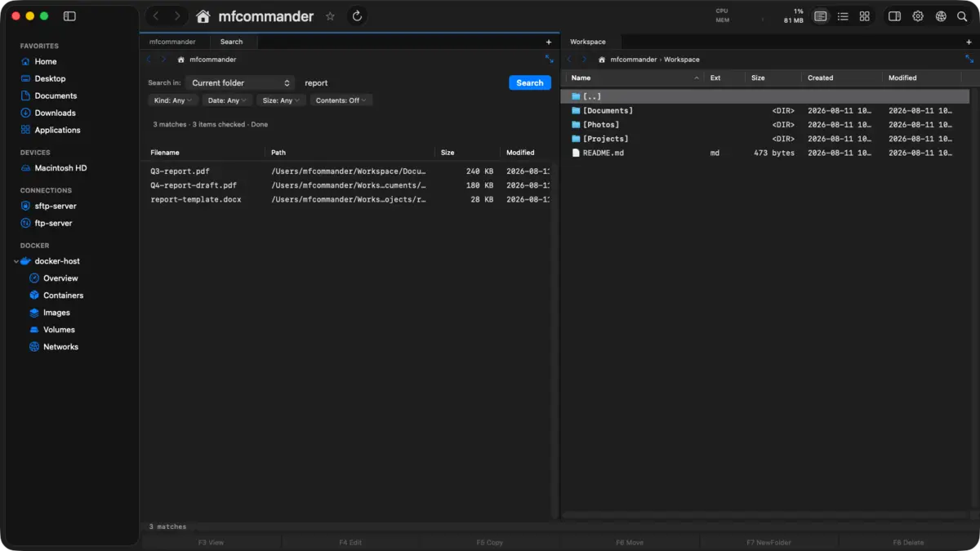Click the search query field containing report

tap(403, 82)
